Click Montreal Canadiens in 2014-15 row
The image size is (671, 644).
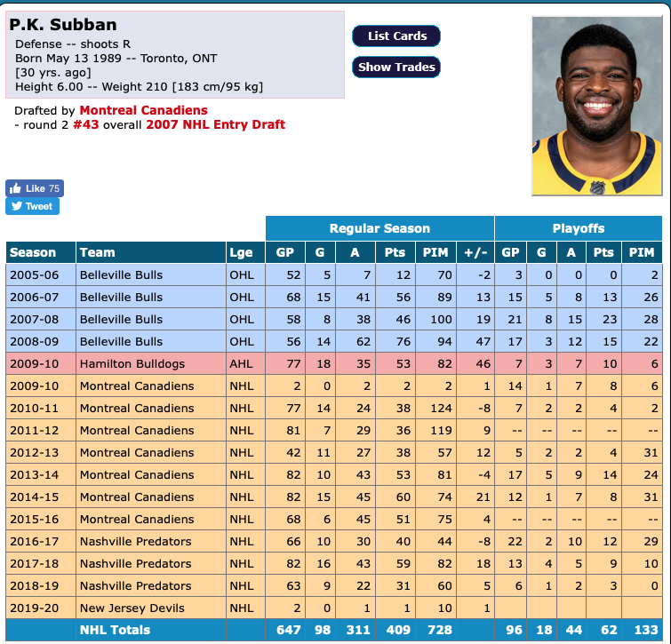point(137,497)
